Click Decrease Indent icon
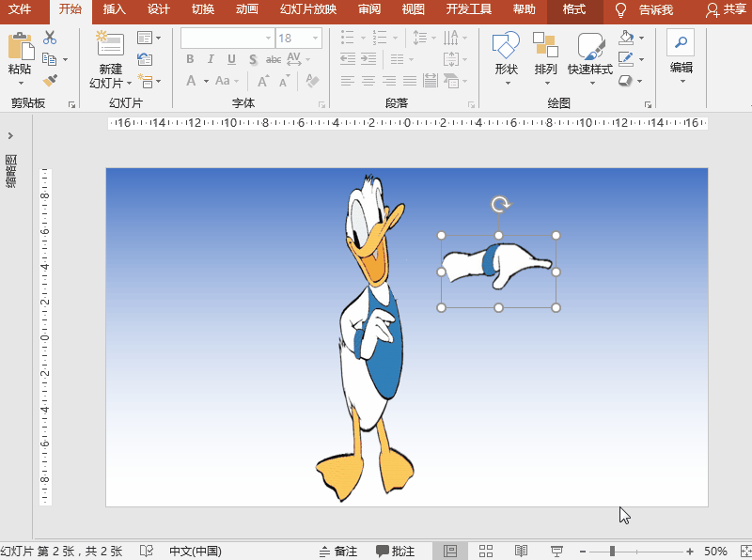The image size is (752, 560). (x=348, y=59)
